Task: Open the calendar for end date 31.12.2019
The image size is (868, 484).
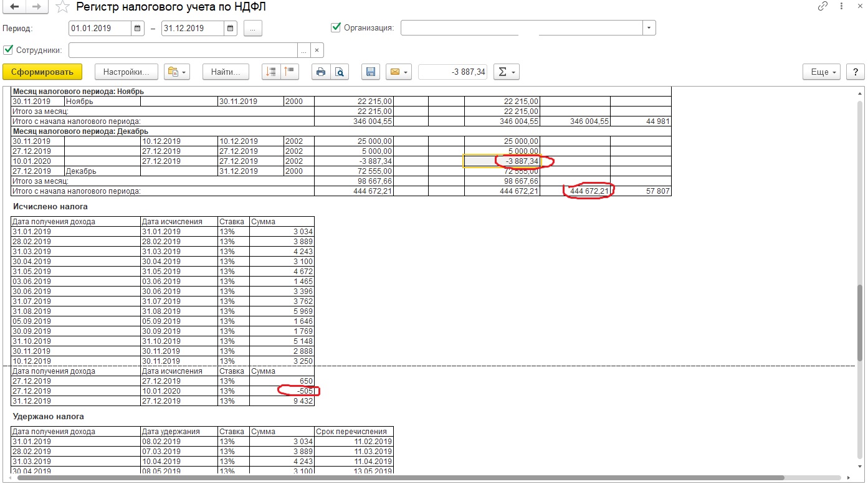Action: 231,28
